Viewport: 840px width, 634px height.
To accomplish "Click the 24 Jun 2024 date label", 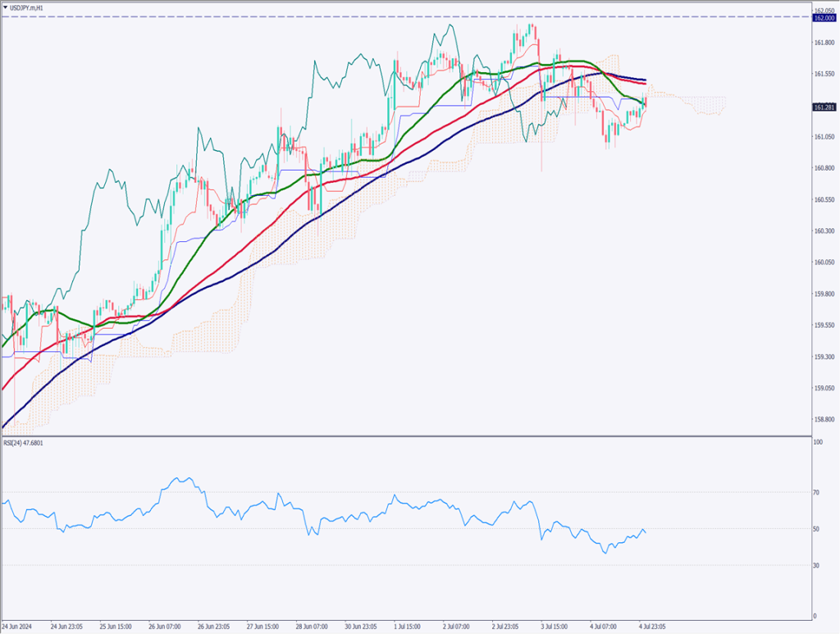I will [18, 626].
